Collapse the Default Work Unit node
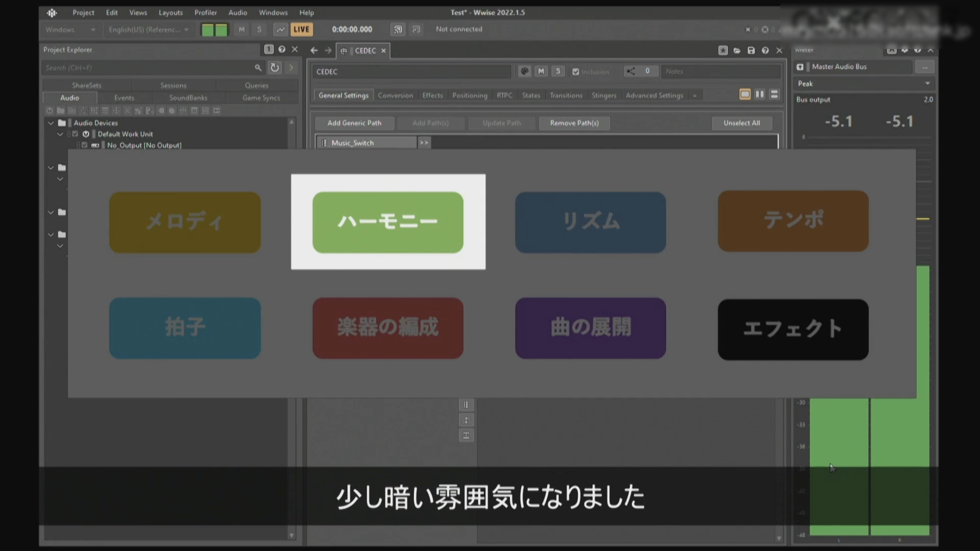Viewport: 980px width, 551px height. 60,134
